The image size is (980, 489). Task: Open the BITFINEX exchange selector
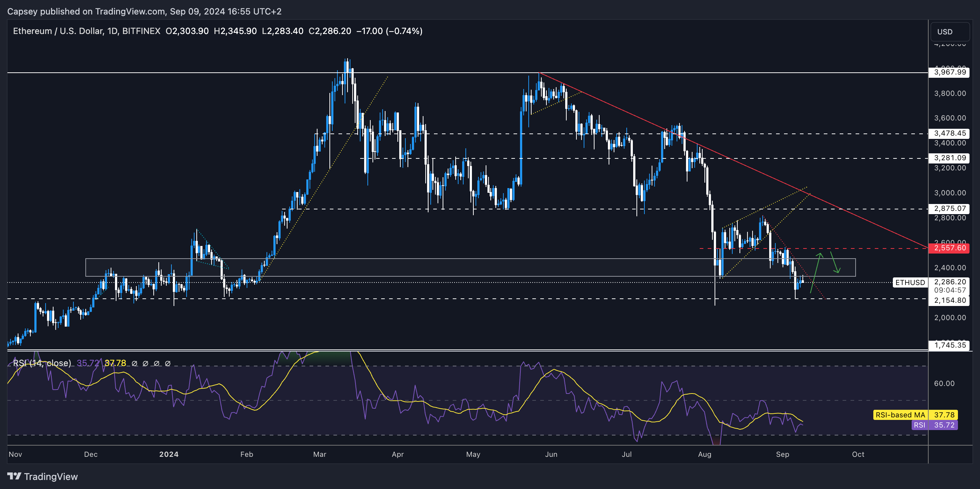(142, 31)
